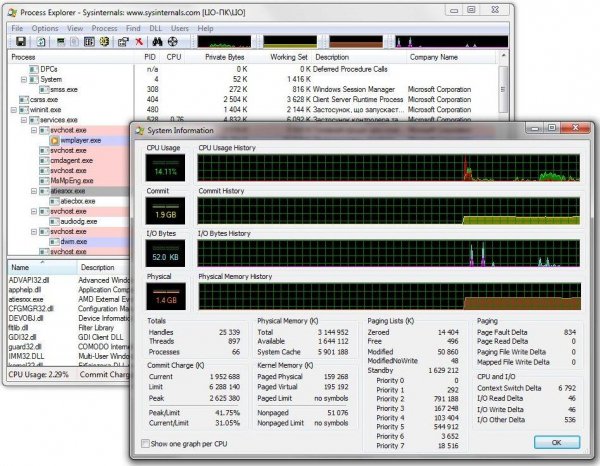Collapse svchost.exe node containing dwm.exe
Screen dimensions: 600x466
tap(34, 231)
